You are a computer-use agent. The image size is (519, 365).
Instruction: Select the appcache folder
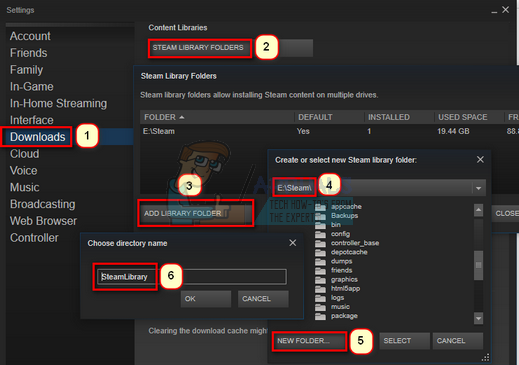pyautogui.click(x=346, y=207)
